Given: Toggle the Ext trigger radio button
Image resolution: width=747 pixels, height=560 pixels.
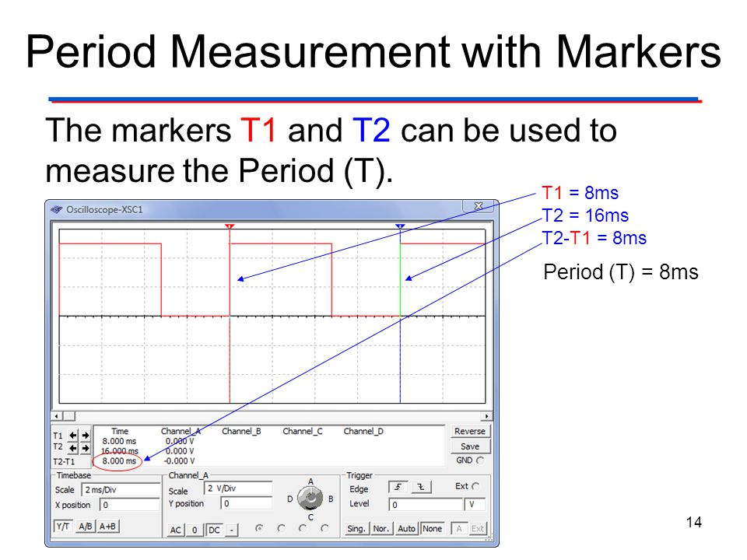Looking at the screenshot, I should click(x=475, y=486).
